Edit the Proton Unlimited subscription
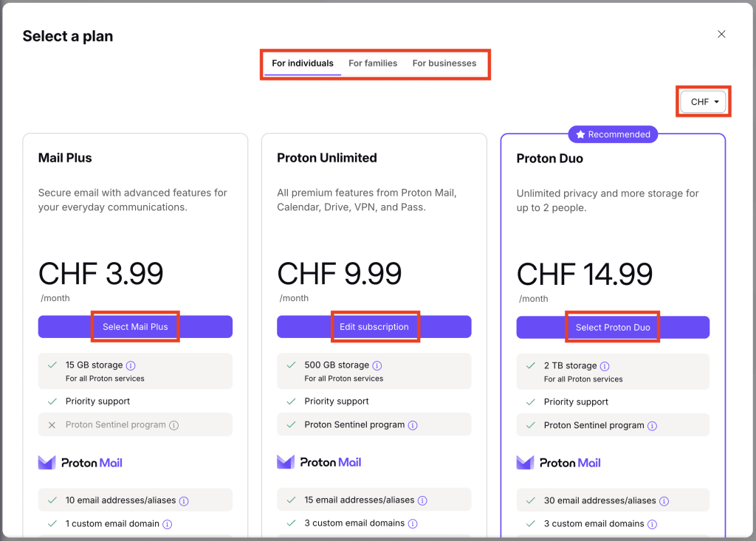Viewport: 756px width, 541px height. tap(374, 326)
